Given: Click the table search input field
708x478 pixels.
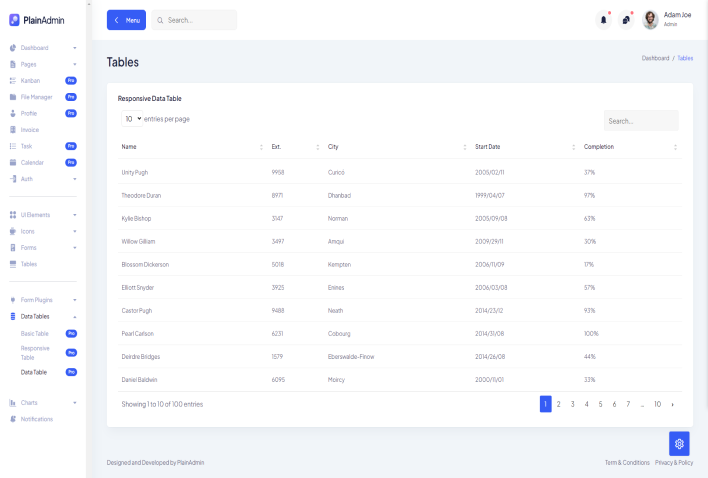Looking at the screenshot, I should click(640, 121).
